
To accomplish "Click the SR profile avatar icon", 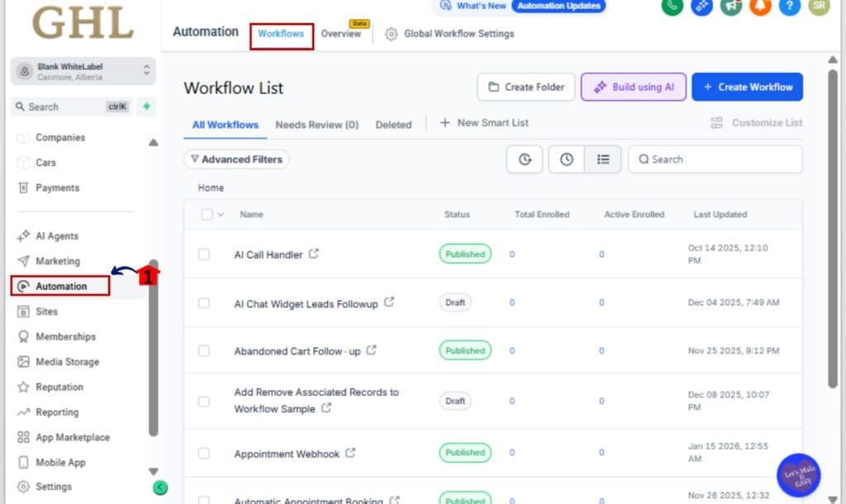I will (818, 7).
